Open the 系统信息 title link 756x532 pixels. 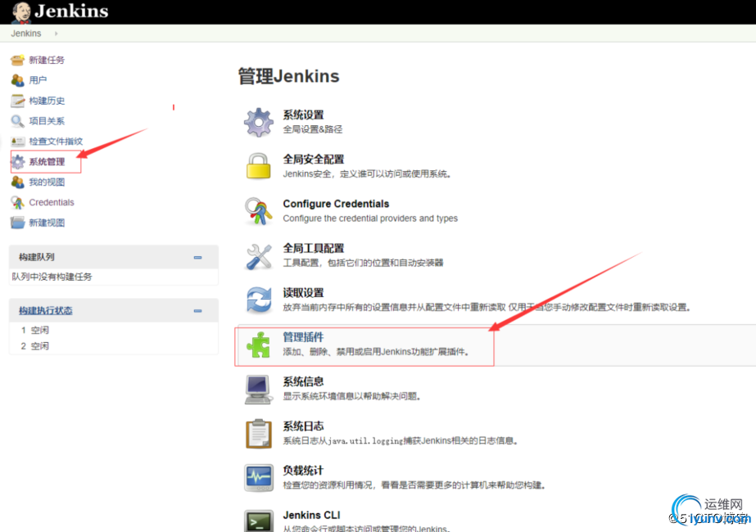click(x=303, y=381)
